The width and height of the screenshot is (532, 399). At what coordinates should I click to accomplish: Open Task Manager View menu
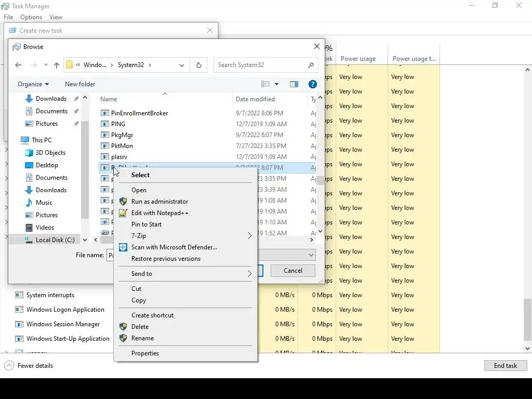coord(56,17)
